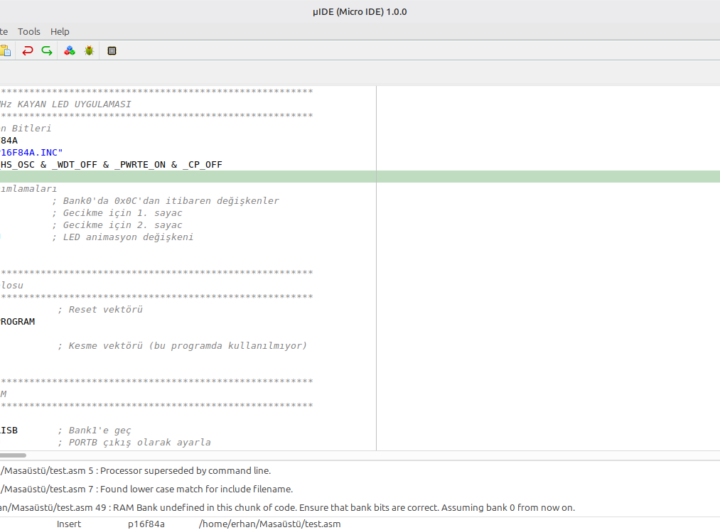Click the p16f84a processor label in status bar
Viewport: 720px width, 530px height.
[146, 523]
